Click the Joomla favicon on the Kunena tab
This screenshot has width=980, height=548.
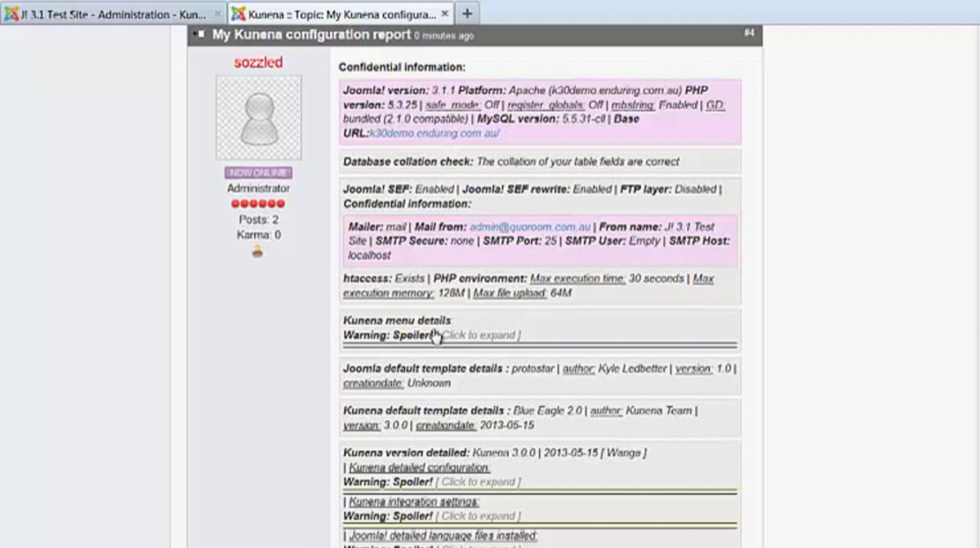pos(238,14)
